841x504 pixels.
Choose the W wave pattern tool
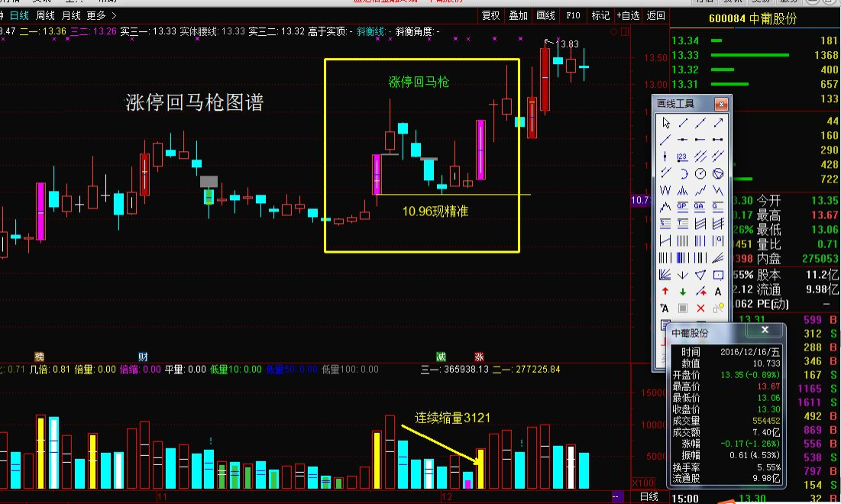coord(665,190)
